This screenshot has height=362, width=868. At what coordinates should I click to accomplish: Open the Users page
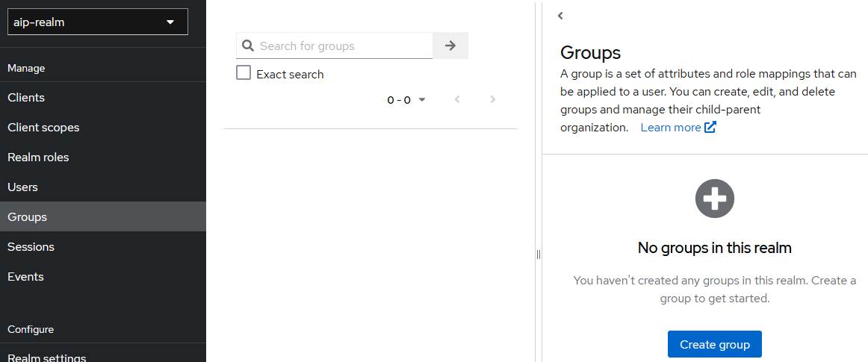22,187
